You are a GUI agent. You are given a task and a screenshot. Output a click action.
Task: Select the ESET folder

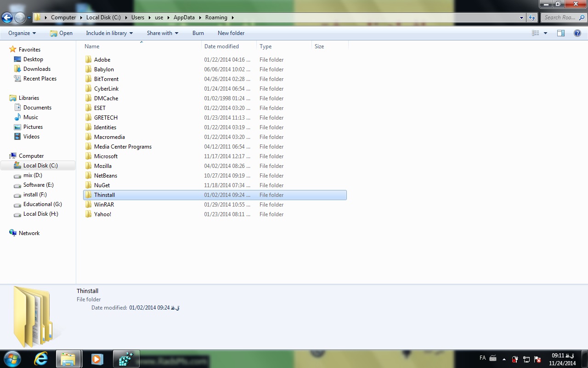tap(215, 108)
